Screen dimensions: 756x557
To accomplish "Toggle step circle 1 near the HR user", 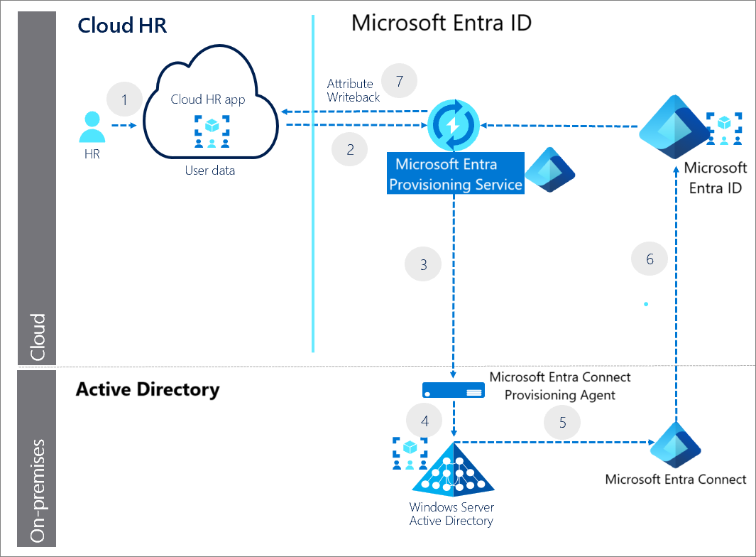I will pyautogui.click(x=124, y=99).
